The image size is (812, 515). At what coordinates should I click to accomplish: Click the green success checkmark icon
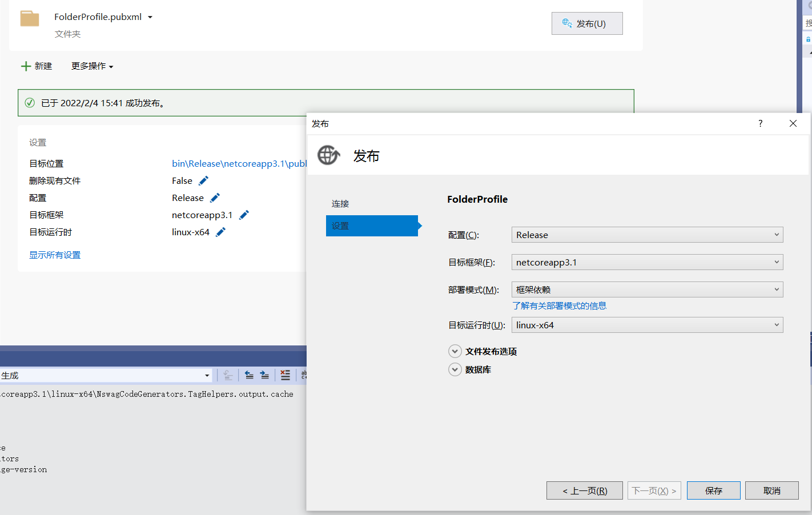[x=30, y=103]
